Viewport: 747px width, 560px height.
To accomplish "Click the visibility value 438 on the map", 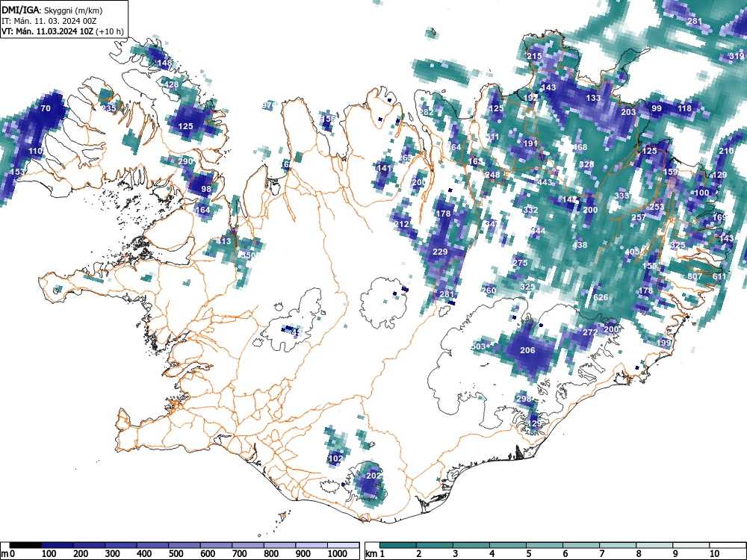I will click(x=580, y=245).
